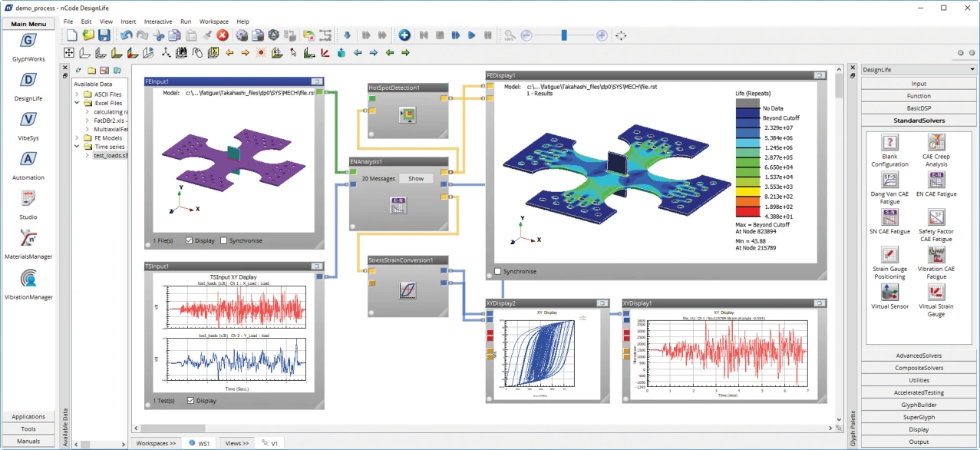Expand the ASCII Files folder
Screen dimensions: 980x450
pos(78,94)
